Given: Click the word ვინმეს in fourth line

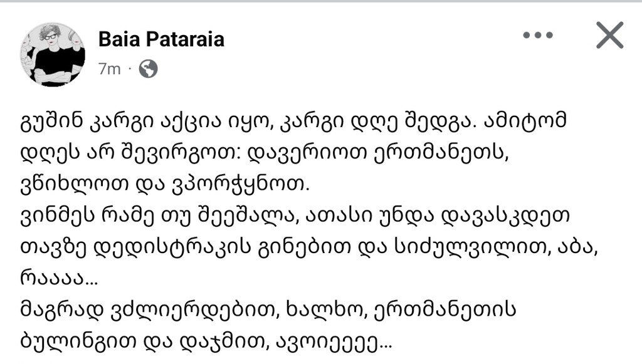Looking at the screenshot, I should coord(58,216).
